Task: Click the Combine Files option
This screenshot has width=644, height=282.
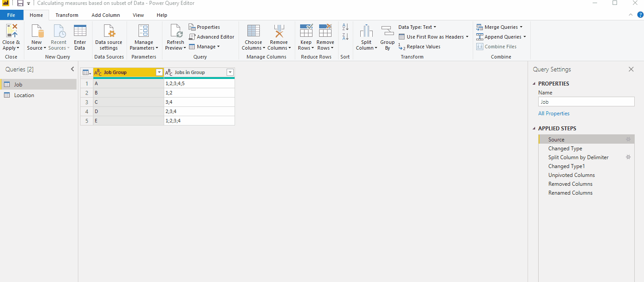Action: (x=496, y=47)
